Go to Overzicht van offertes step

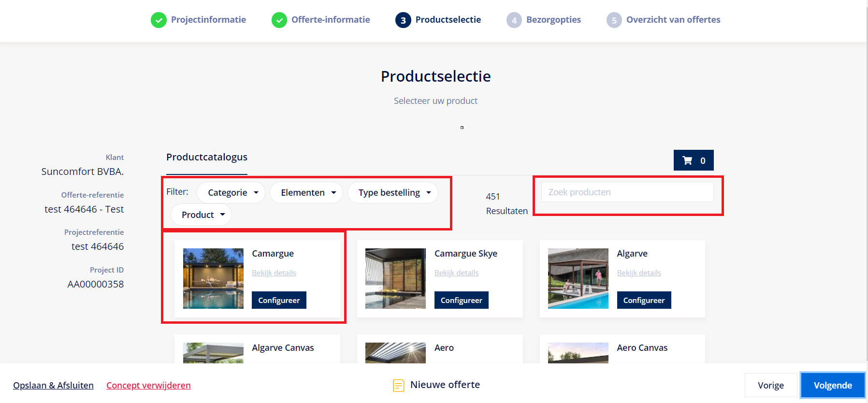point(673,20)
